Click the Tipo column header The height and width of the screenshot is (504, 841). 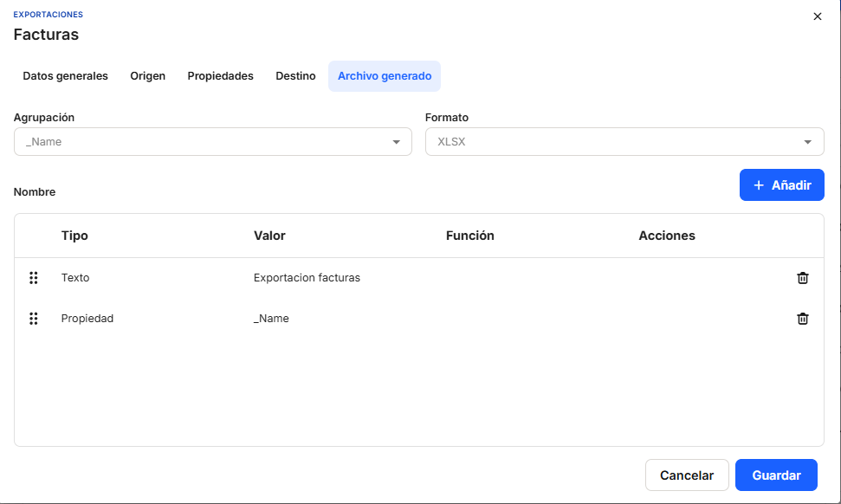(x=74, y=236)
